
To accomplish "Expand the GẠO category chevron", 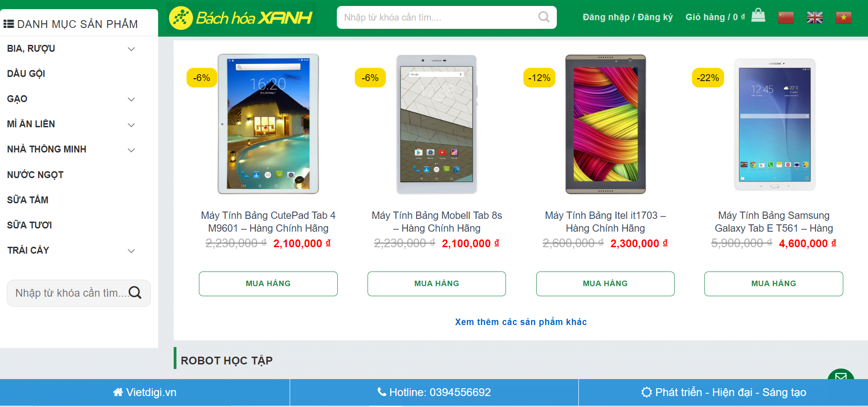I will (x=131, y=99).
